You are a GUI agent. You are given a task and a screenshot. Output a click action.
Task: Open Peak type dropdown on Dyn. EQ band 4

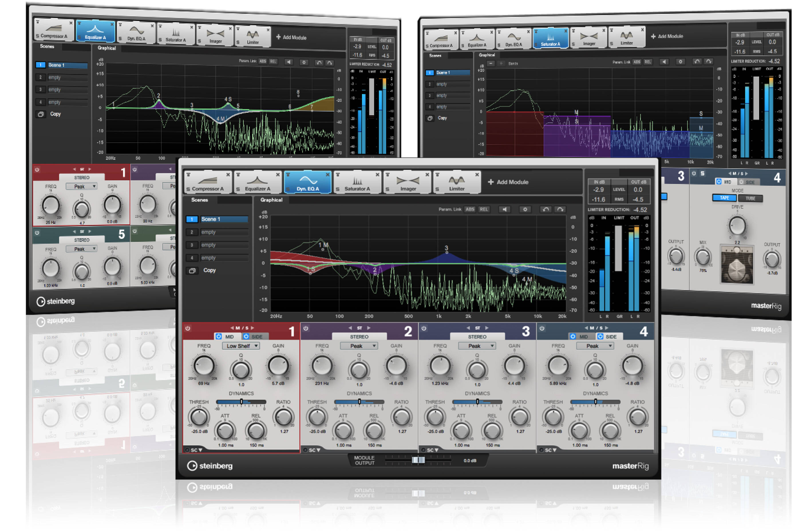tap(595, 346)
